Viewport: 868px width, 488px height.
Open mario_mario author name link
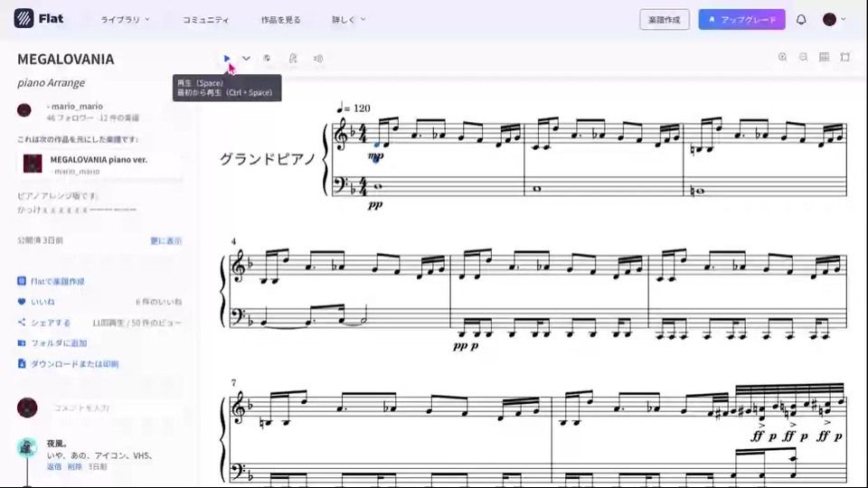pyautogui.click(x=76, y=107)
